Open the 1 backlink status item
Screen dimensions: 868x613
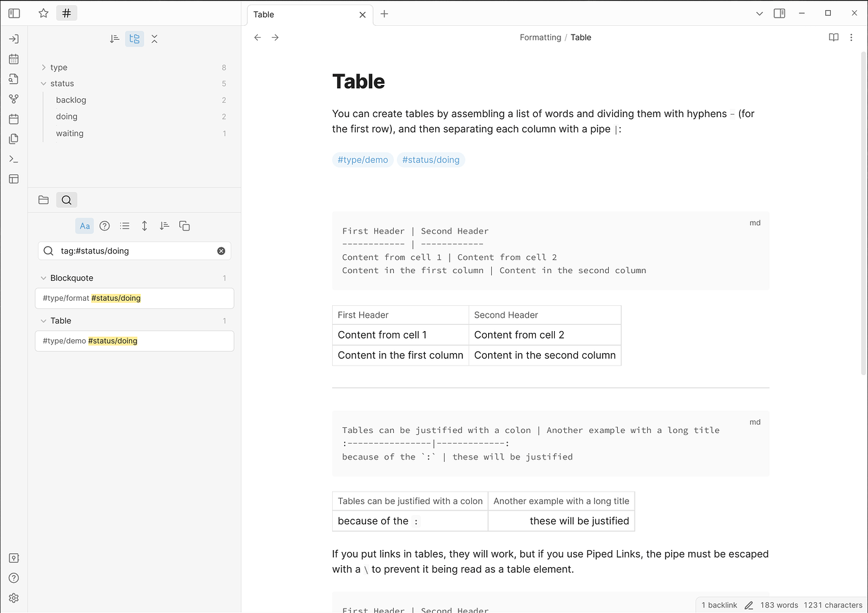[719, 605]
